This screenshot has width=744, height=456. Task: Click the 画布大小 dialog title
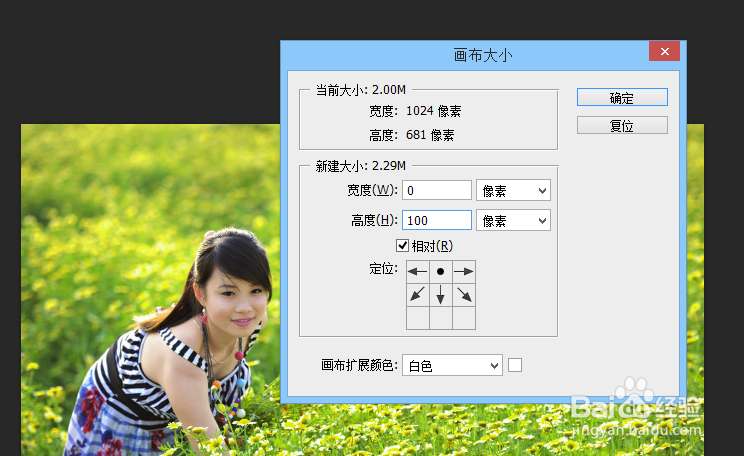coord(483,55)
